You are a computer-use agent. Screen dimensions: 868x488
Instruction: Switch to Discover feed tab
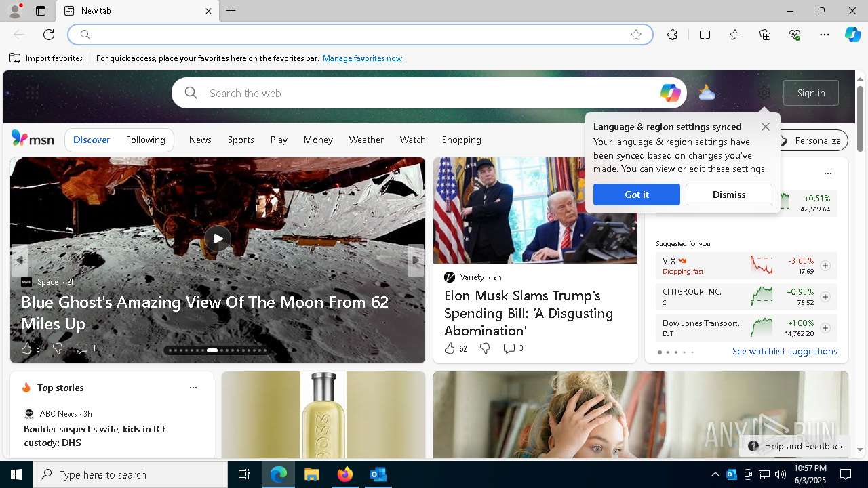click(92, 140)
